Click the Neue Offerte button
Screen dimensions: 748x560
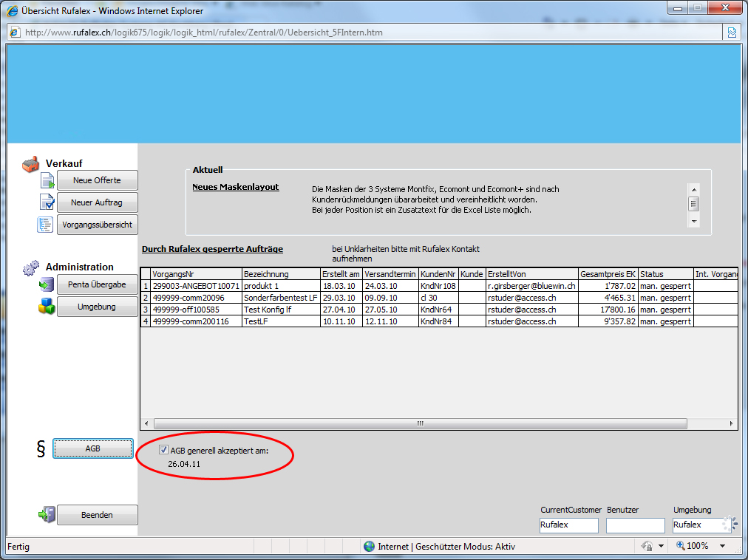click(98, 180)
